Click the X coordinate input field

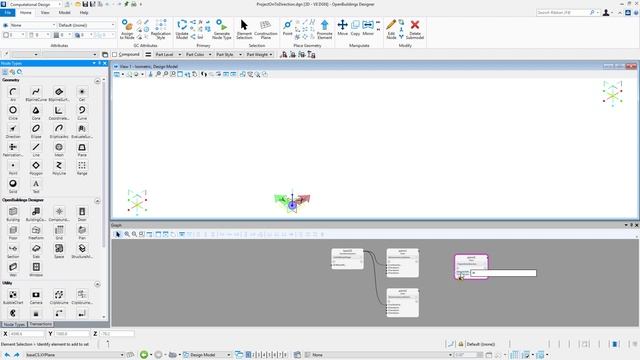coord(27,333)
